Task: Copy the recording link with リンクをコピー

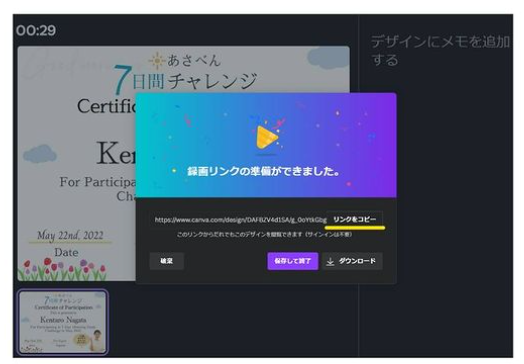Action: 354,219
